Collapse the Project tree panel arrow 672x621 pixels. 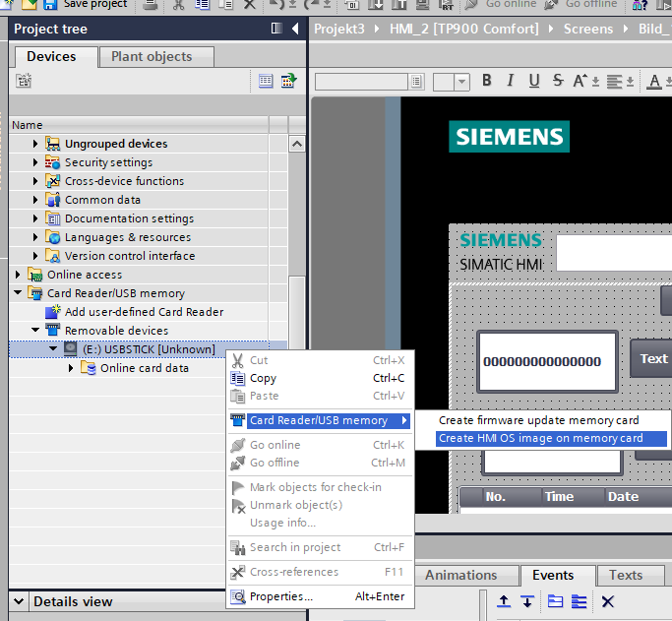point(295,29)
